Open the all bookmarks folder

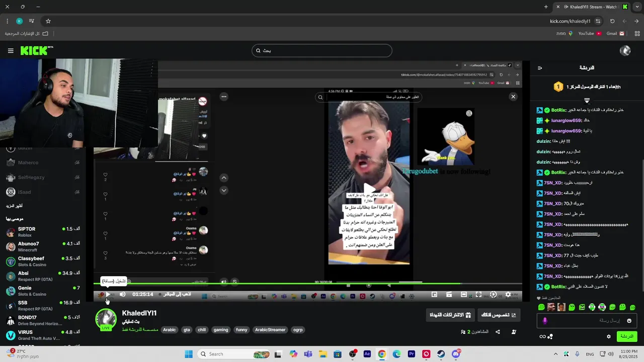pyautogui.click(x=27, y=34)
